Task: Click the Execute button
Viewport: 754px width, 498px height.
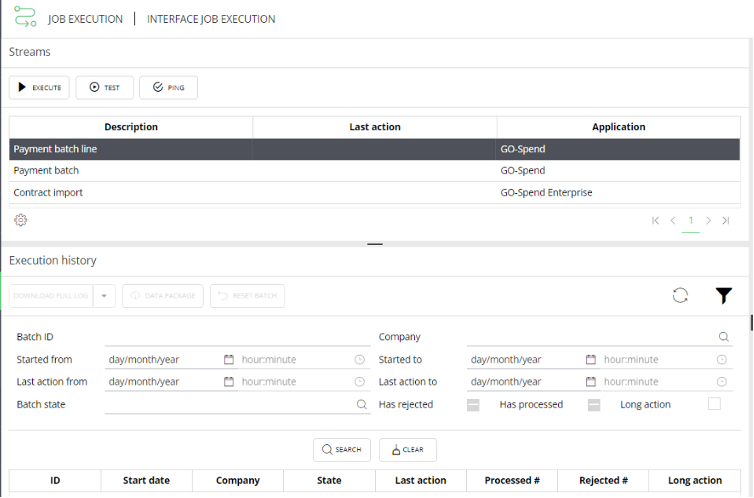Action: [x=39, y=88]
